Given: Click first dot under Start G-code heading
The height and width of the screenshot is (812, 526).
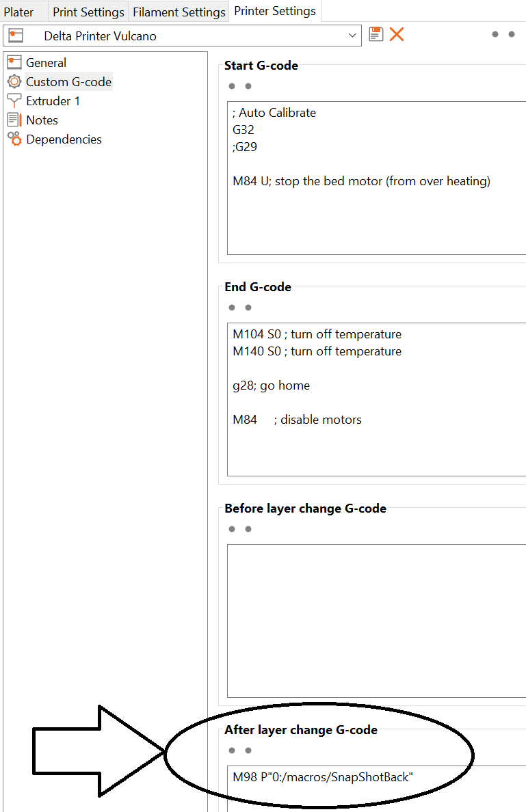Looking at the screenshot, I should (x=232, y=86).
